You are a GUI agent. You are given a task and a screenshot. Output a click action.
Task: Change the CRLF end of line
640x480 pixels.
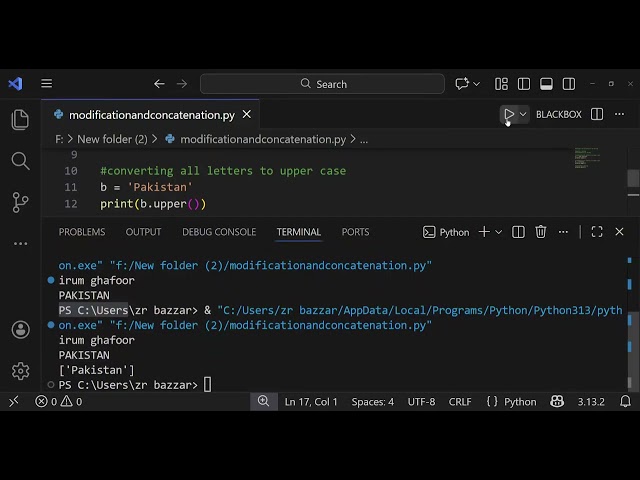pos(460,402)
